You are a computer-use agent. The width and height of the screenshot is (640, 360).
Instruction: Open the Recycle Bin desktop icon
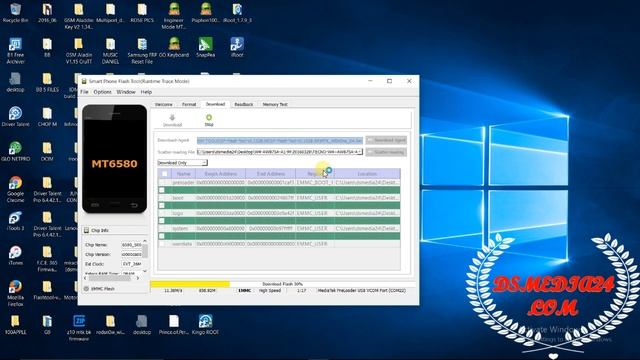(x=16, y=13)
